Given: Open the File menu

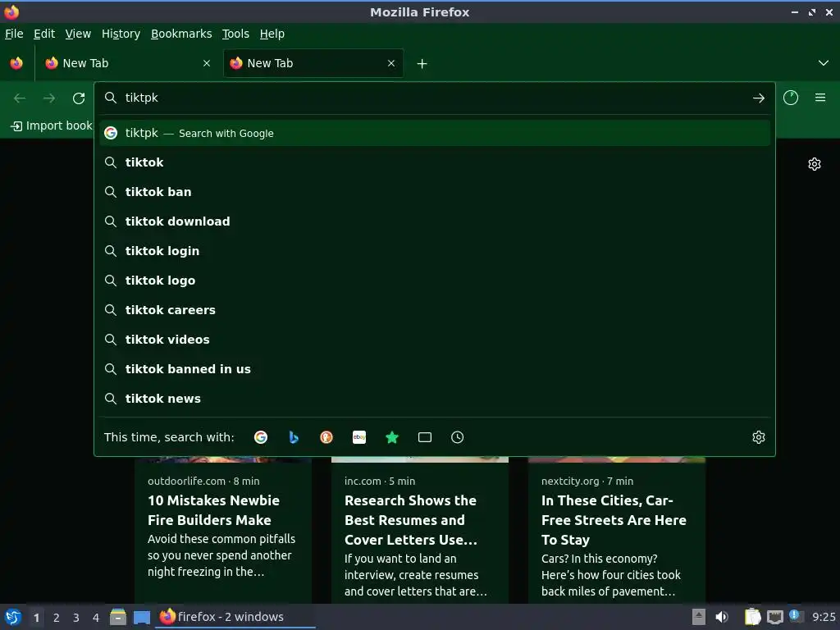Looking at the screenshot, I should (x=14, y=34).
